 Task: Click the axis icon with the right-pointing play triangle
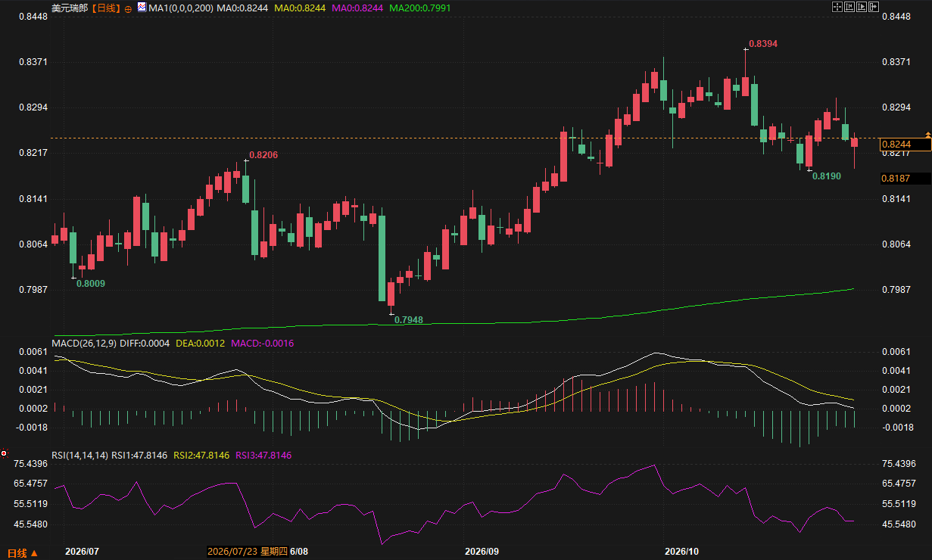click(862, 7)
